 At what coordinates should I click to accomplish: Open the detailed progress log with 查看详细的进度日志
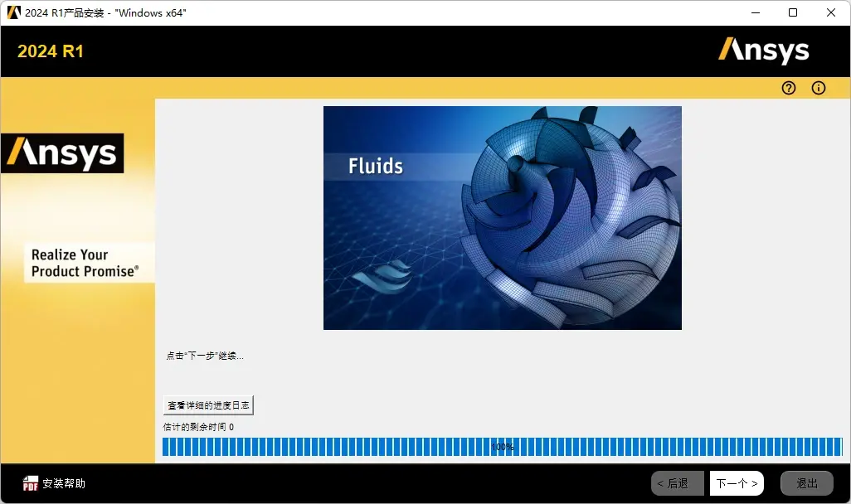coord(208,405)
